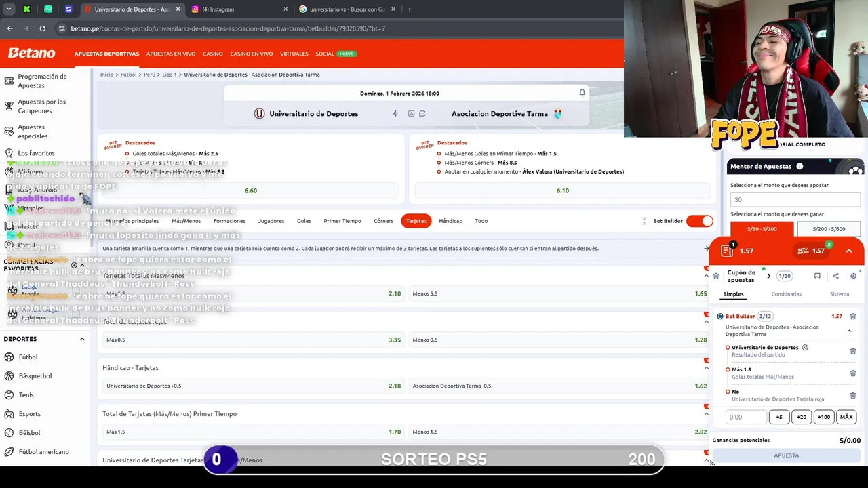Share the coupon using share icon
Image resolution: width=868 pixels, height=488 pixels.
(835, 276)
